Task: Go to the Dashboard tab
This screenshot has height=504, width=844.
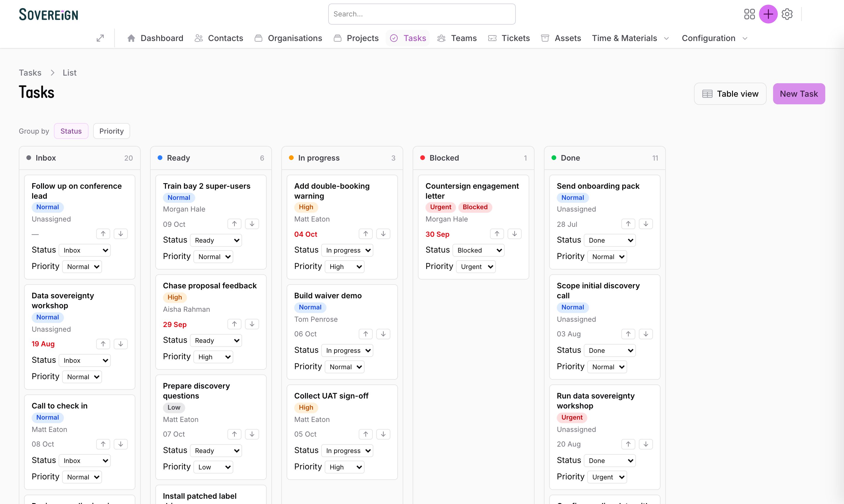Action: 155,38
